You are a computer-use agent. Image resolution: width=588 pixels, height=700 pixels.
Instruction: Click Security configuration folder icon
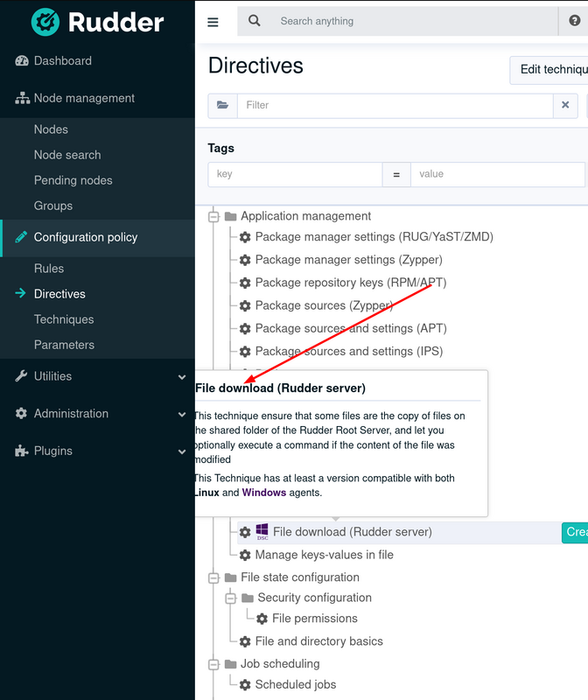248,598
